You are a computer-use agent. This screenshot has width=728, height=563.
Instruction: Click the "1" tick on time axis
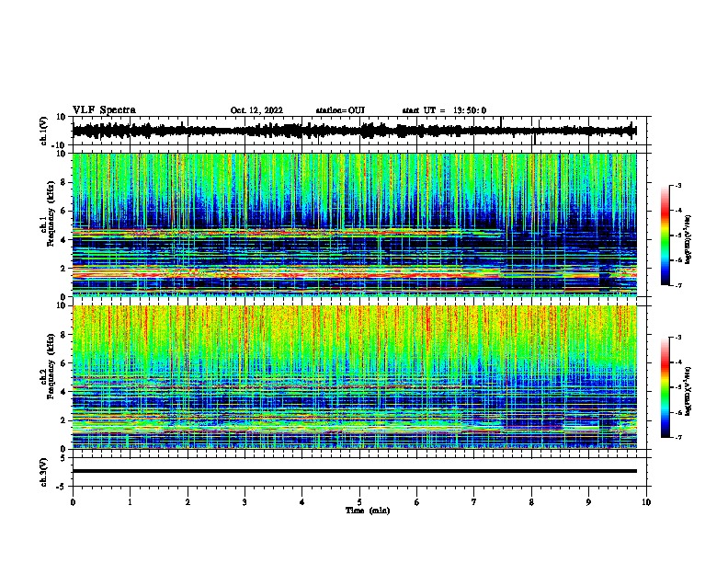pos(130,502)
